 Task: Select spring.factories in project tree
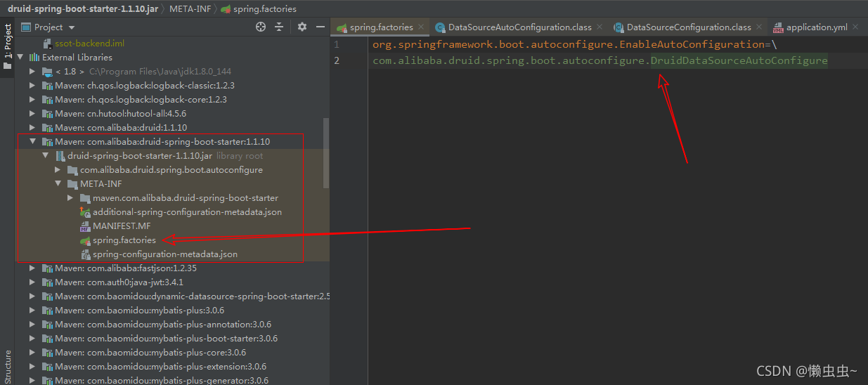click(x=124, y=240)
